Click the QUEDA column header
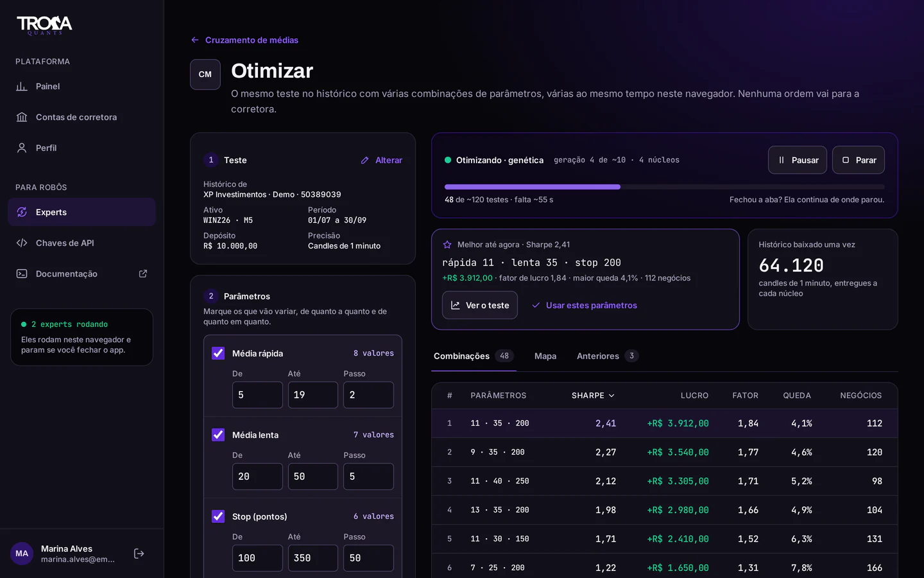Image resolution: width=924 pixels, height=578 pixels. [x=797, y=396]
